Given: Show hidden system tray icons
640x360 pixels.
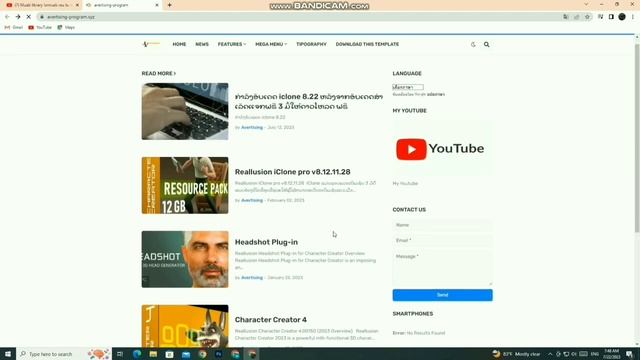Looking at the screenshot, I should click(x=550, y=354).
